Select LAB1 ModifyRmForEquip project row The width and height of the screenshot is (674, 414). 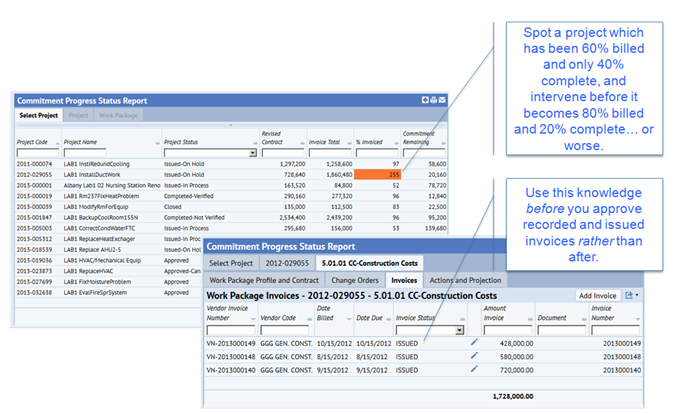(x=231, y=207)
